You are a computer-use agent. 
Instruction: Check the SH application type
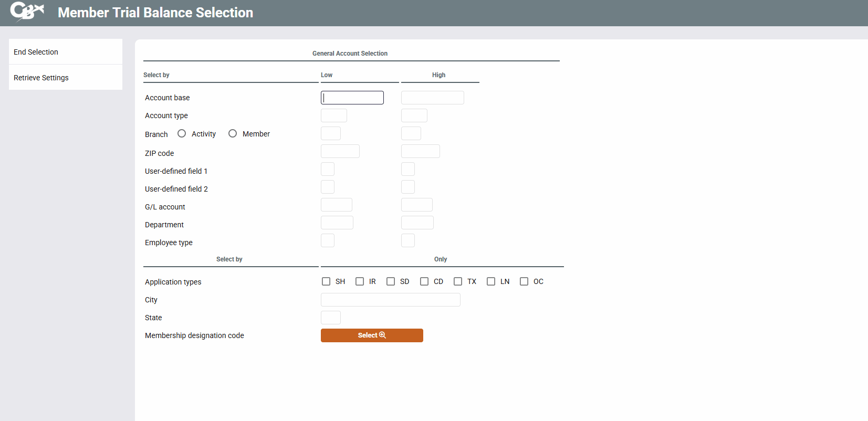pyautogui.click(x=326, y=281)
